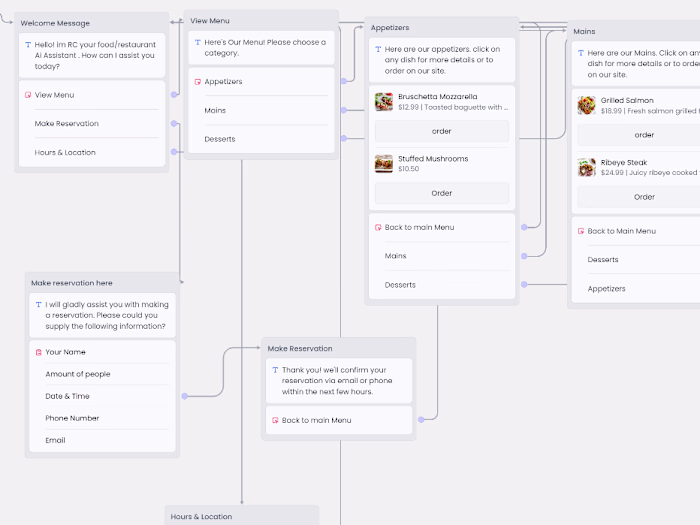Screen dimensions: 700x525
Task: Click the Grilled Salmon dish thumbnail
Action: [587, 105]
